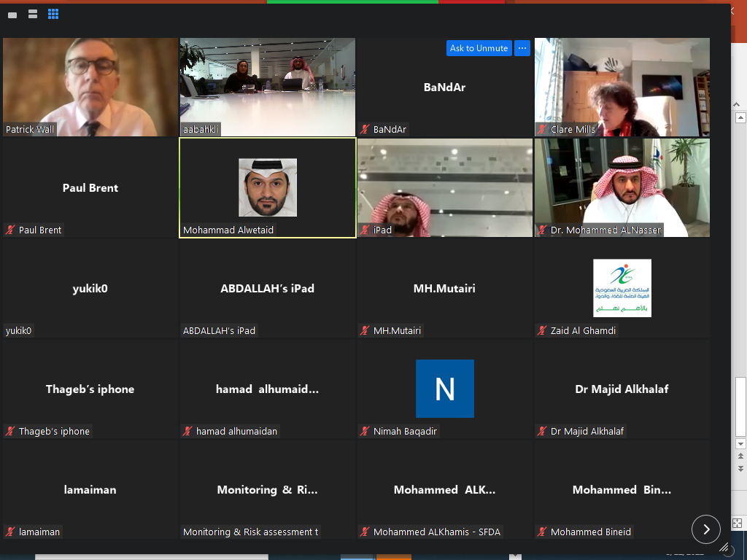Click muted mic icon beside Dr Majid Alkhalaf
Screen dimensions: 747x560
click(x=543, y=431)
